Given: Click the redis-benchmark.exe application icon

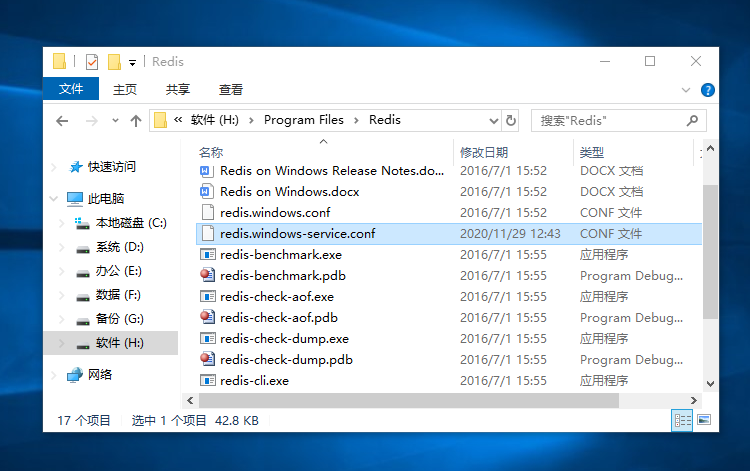Looking at the screenshot, I should (x=207, y=255).
